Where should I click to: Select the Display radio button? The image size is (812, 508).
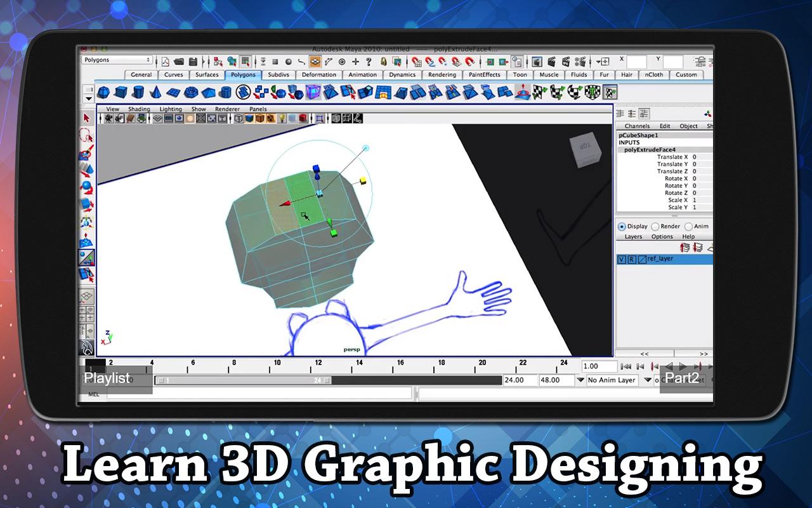tap(622, 226)
